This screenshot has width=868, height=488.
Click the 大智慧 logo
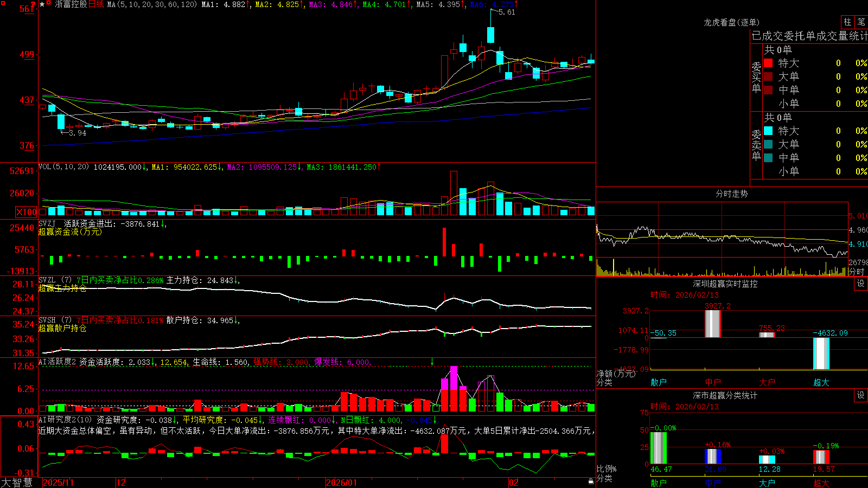17,483
